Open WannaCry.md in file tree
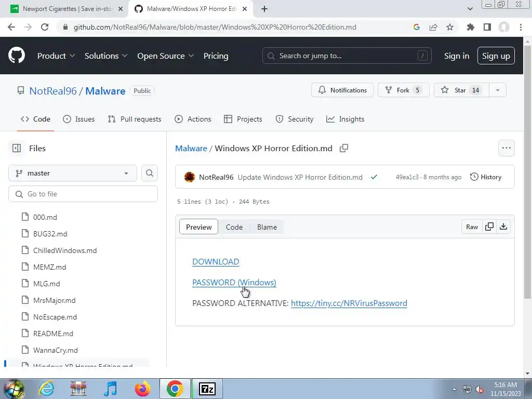 coord(55,350)
